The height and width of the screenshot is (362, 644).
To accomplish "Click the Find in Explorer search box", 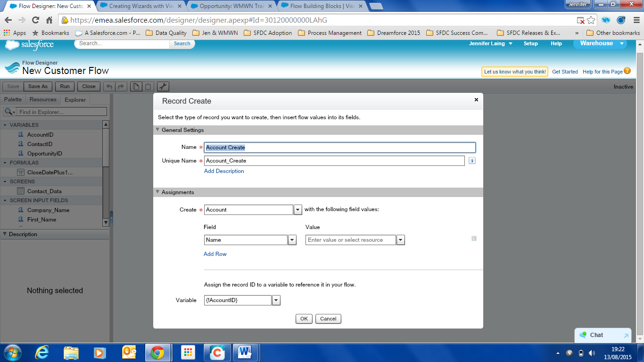I will (x=62, y=112).
